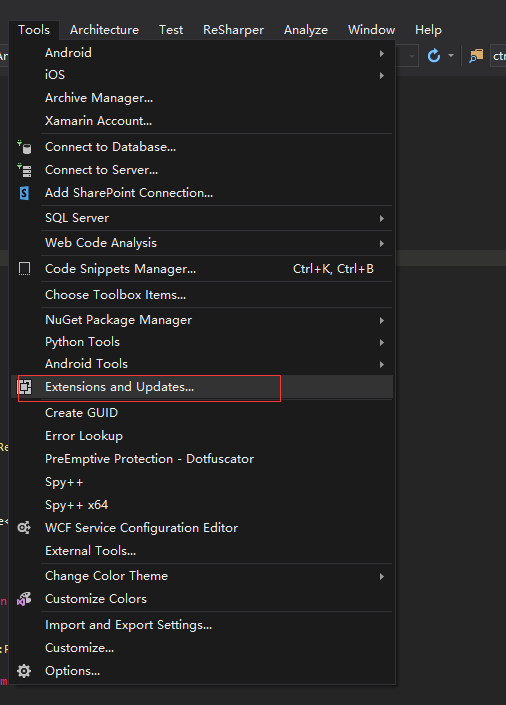Screen dimensions: 506x705
Task: Expand the Android submenu arrow
Action: click(381, 53)
